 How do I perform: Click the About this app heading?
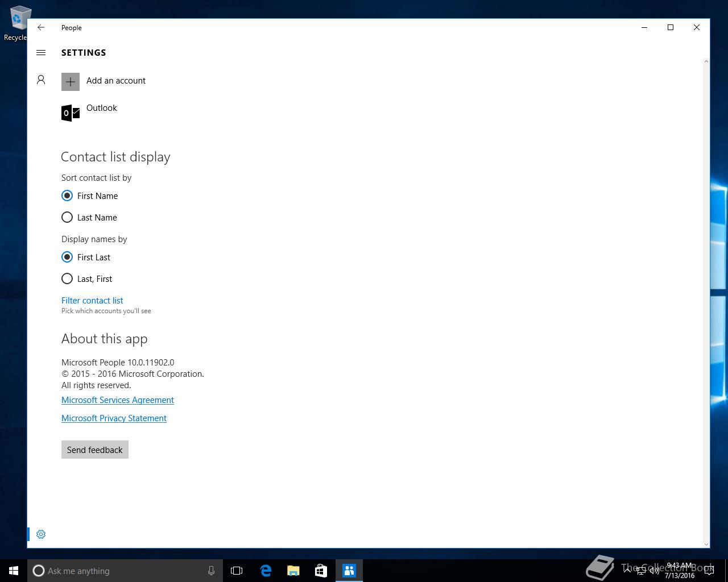[105, 339]
